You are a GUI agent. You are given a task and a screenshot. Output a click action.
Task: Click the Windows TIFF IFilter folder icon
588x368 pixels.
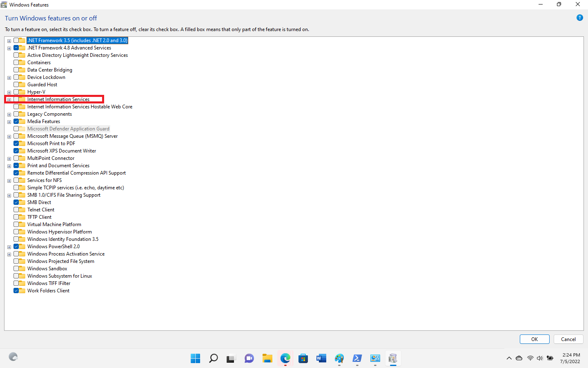click(x=22, y=283)
